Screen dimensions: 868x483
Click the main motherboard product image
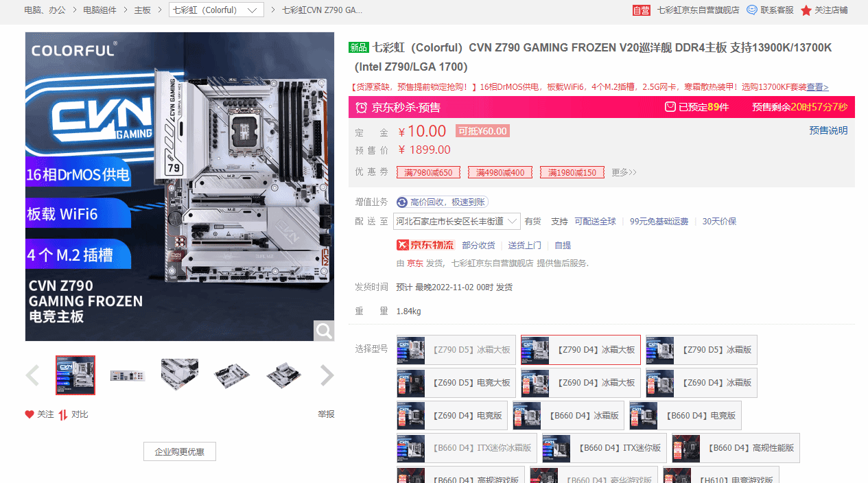coord(180,187)
